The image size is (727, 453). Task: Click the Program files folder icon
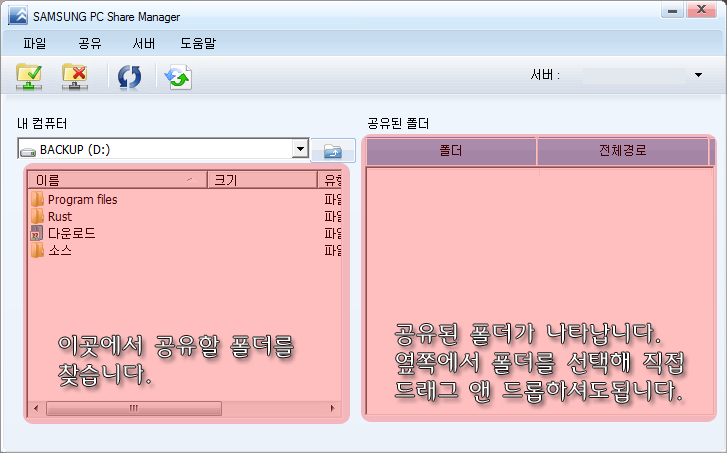click(x=37, y=199)
